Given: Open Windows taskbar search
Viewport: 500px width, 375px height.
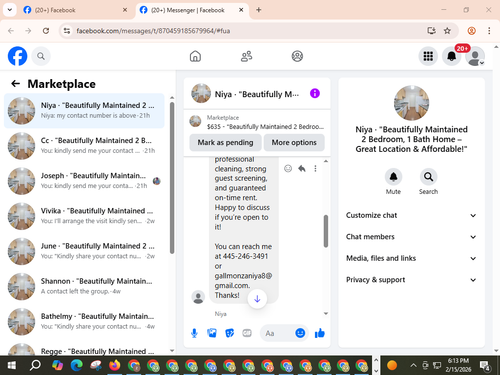Looking at the screenshot, I should pos(35,365).
